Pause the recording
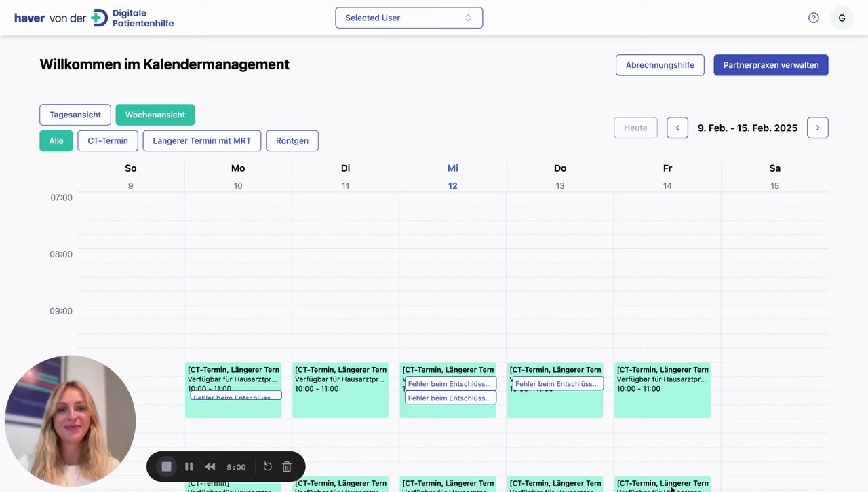The image size is (868, 492). [x=189, y=467]
